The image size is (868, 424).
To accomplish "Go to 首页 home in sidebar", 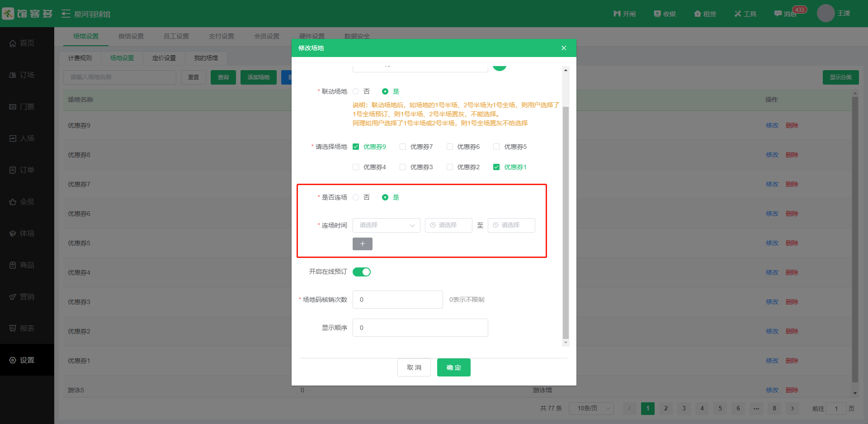I will pyautogui.click(x=23, y=43).
